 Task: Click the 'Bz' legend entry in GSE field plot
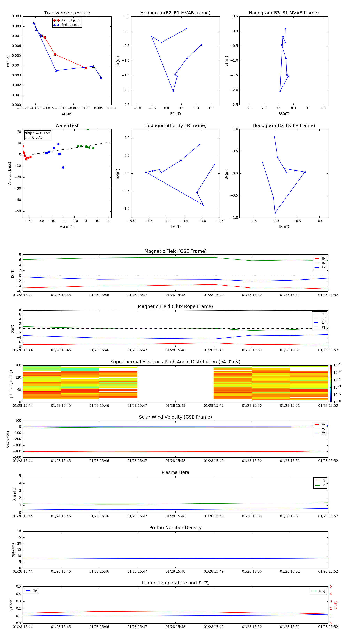tap(320, 268)
